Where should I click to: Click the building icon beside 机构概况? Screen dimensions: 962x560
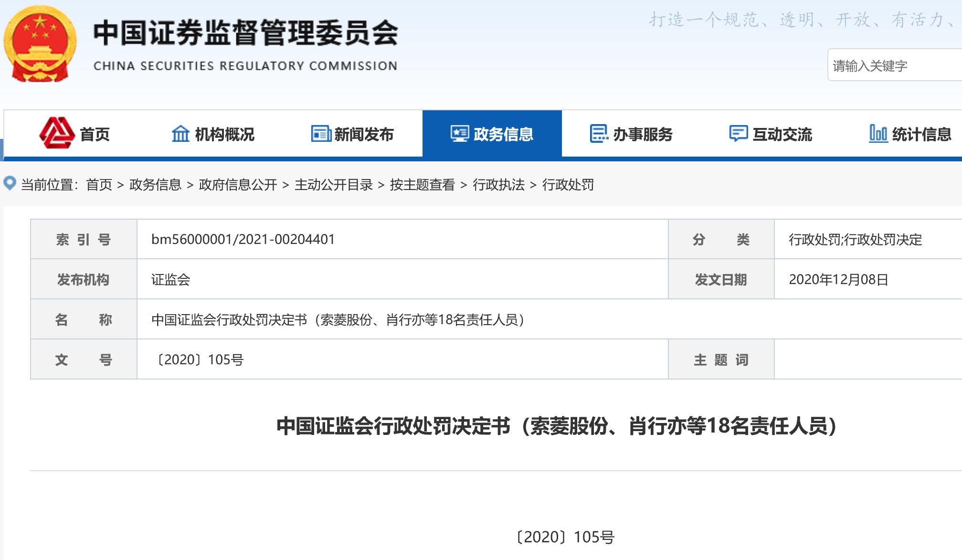coord(180,134)
